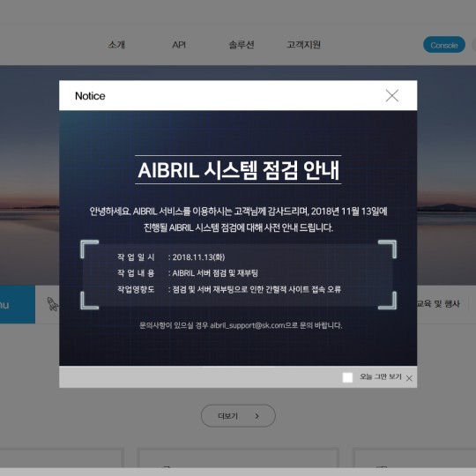Viewport: 476px width, 476px height.
Task: Check the '오늘 그만 보기' checkbox
Action: (347, 377)
